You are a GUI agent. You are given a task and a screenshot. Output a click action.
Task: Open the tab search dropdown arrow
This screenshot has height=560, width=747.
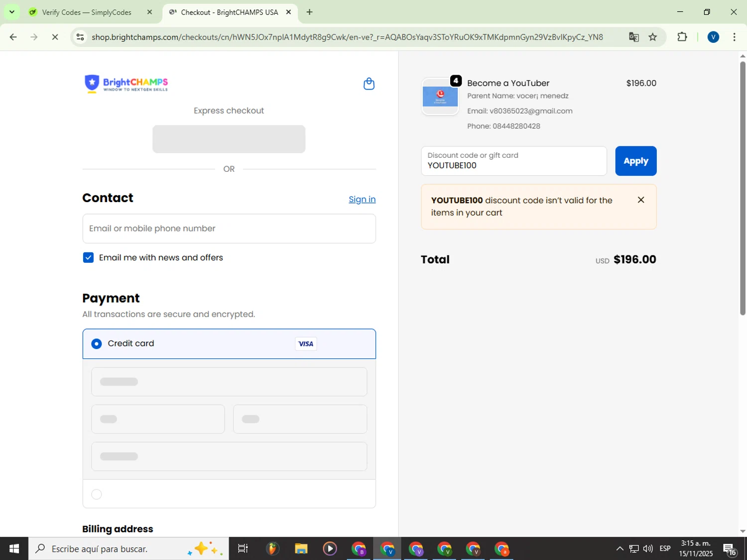point(11,12)
